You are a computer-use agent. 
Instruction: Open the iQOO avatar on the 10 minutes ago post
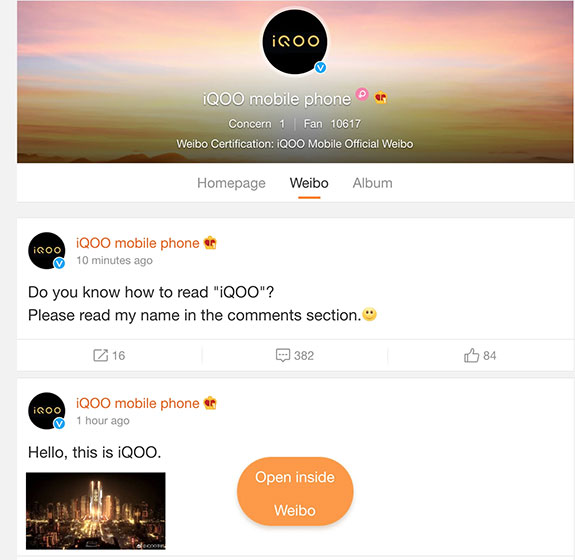point(47,250)
